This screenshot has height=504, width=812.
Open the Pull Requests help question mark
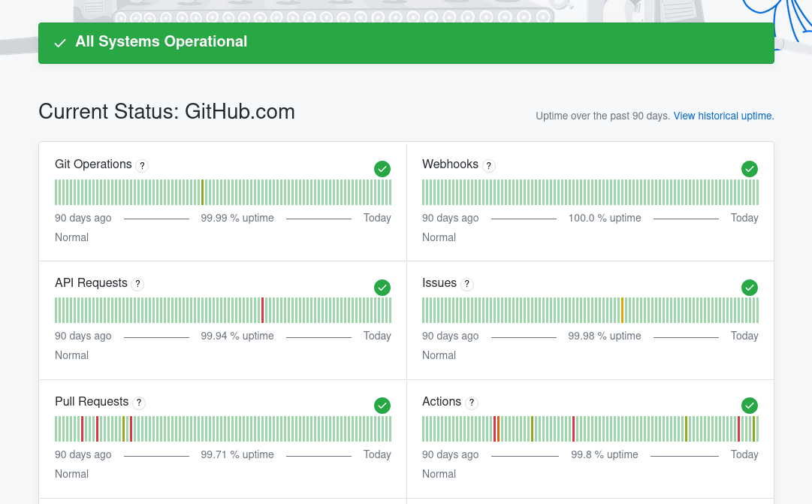tap(139, 403)
